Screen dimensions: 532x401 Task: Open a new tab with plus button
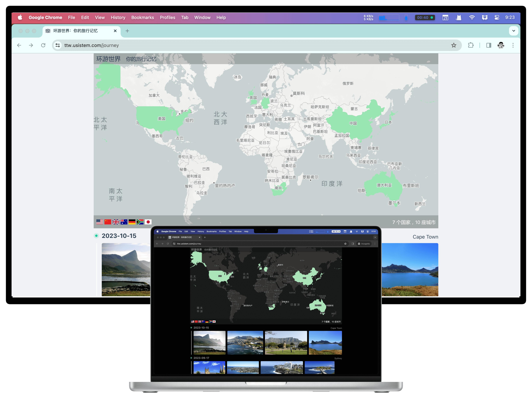(127, 31)
